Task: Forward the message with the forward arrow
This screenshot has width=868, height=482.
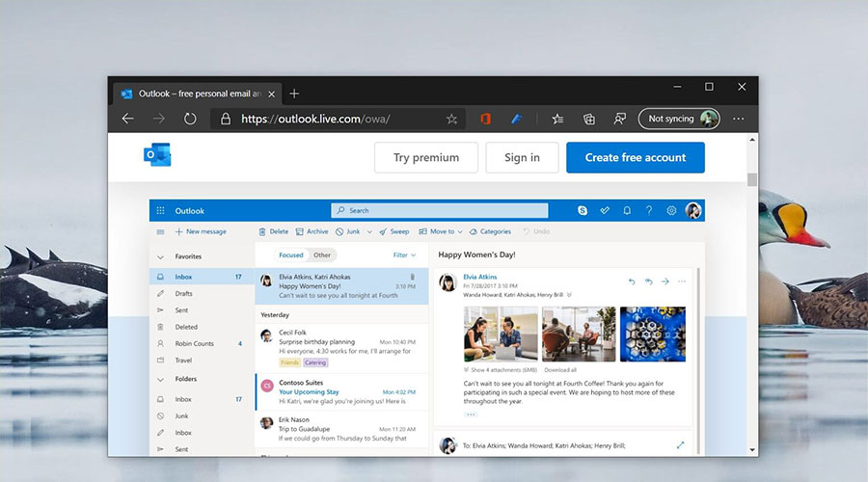Action: click(665, 281)
